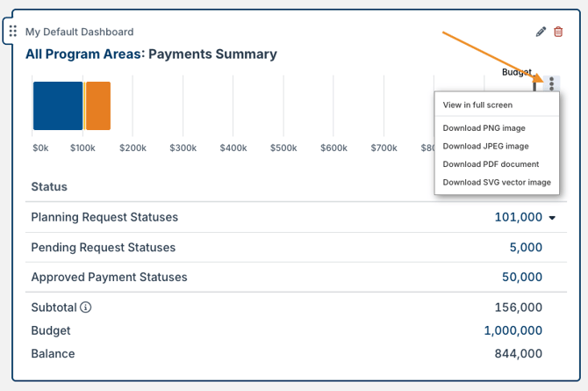Click the All Program Areas title link

pyautogui.click(x=83, y=54)
